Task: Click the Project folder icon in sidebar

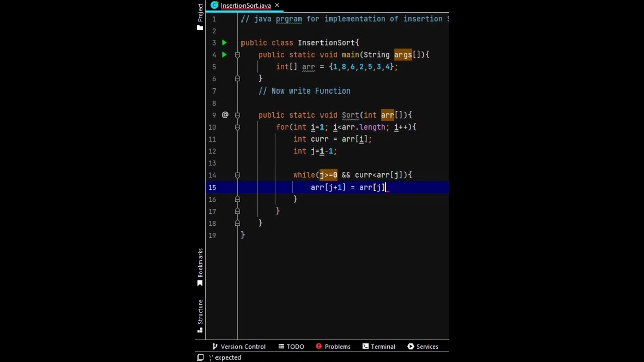Action: 200,28
